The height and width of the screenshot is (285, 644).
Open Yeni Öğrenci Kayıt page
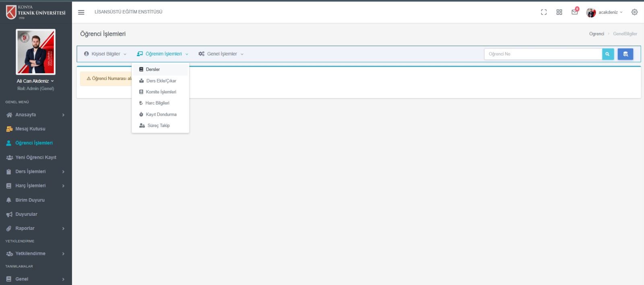[x=35, y=158]
